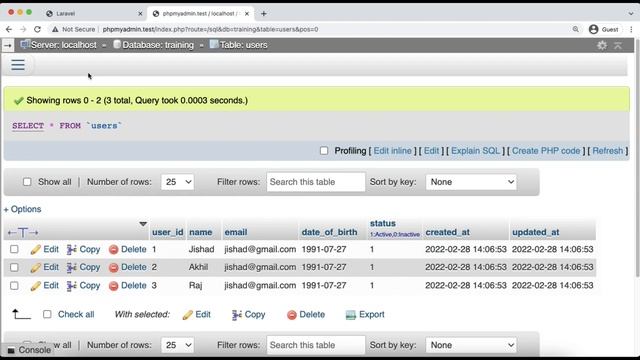Click the top Filter rows search field
The image size is (640, 360).
click(316, 182)
